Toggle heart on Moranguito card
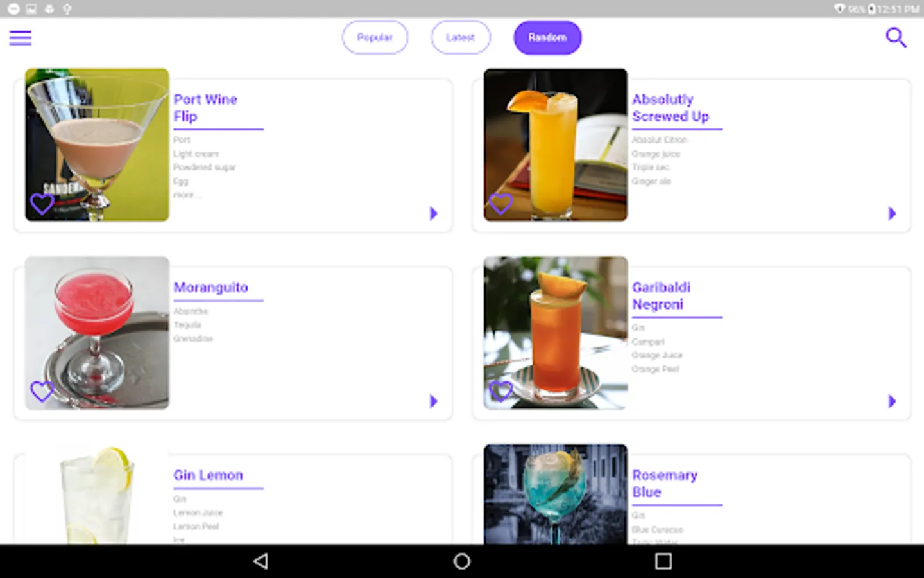The height and width of the screenshot is (578, 924). pos(42,391)
